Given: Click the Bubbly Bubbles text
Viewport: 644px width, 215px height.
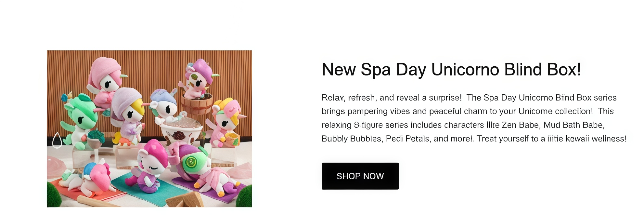Looking at the screenshot, I should [352, 139].
